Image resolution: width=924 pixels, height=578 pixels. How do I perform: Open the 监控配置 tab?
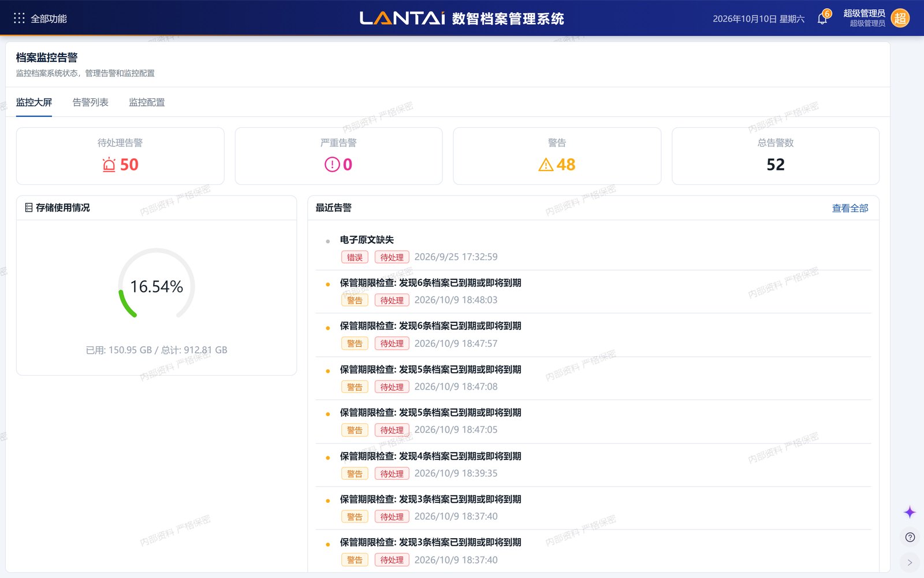pyautogui.click(x=147, y=102)
